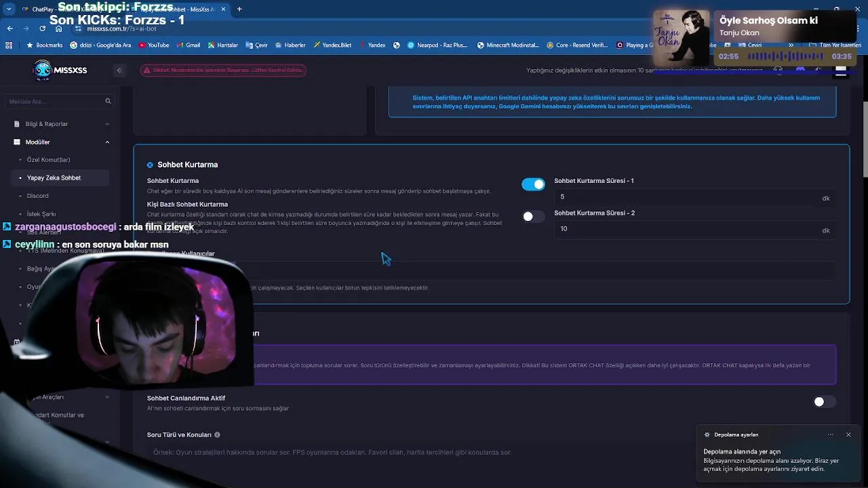Turn on Sohbet Canlandırma Aktif switch
The image size is (868, 488).
[825, 402]
